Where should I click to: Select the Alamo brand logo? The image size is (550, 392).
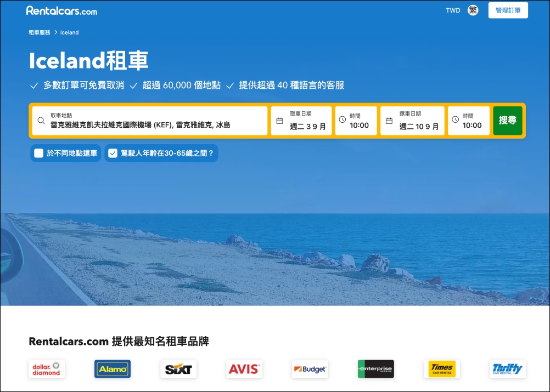(x=113, y=369)
